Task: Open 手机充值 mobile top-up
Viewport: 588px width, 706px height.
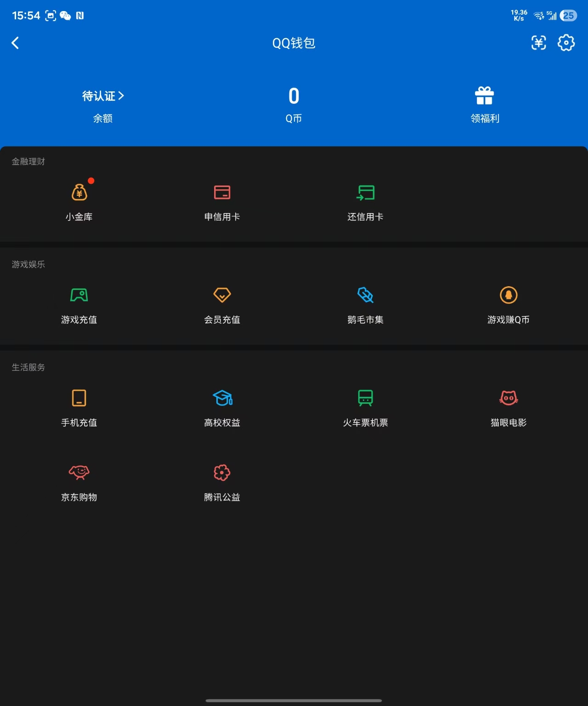Action: pyautogui.click(x=79, y=406)
